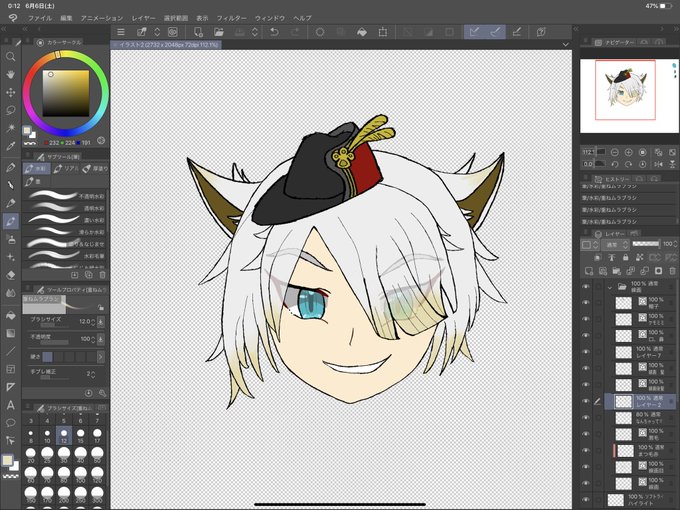Viewport: 680px width, 510px height.
Task: Open the アニメーション menu
Action: (x=101, y=18)
